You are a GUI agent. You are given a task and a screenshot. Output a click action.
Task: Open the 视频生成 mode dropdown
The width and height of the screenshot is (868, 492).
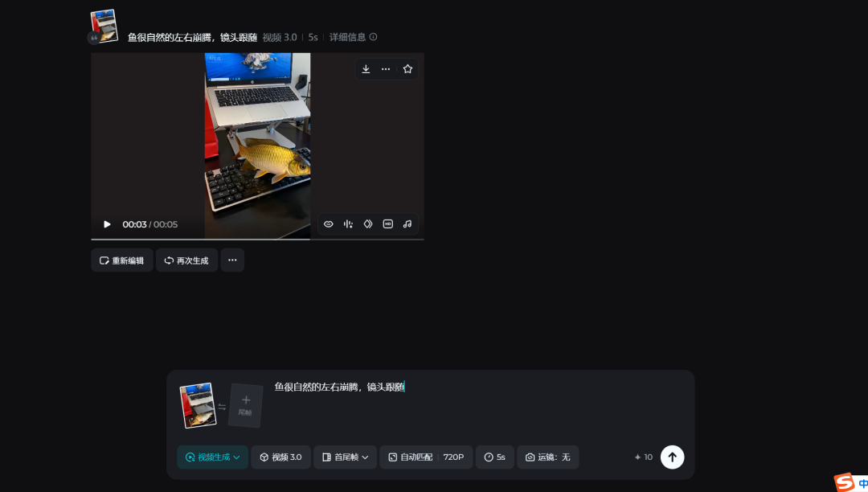212,457
